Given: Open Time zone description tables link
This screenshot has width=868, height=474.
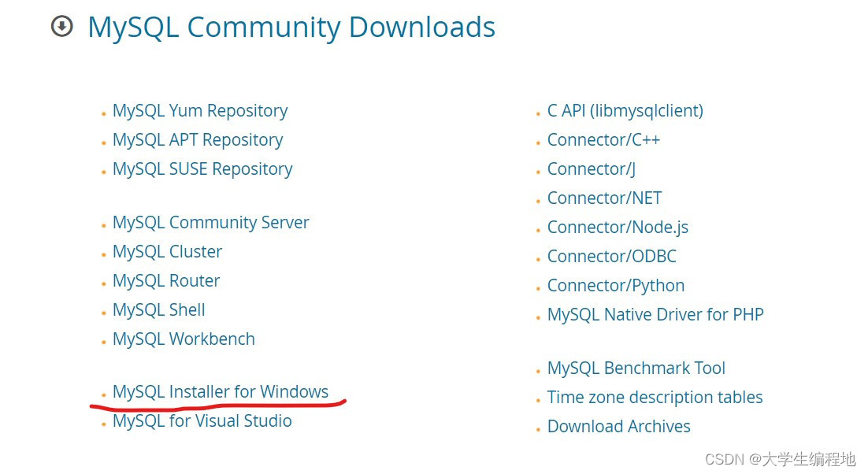Looking at the screenshot, I should [655, 397].
